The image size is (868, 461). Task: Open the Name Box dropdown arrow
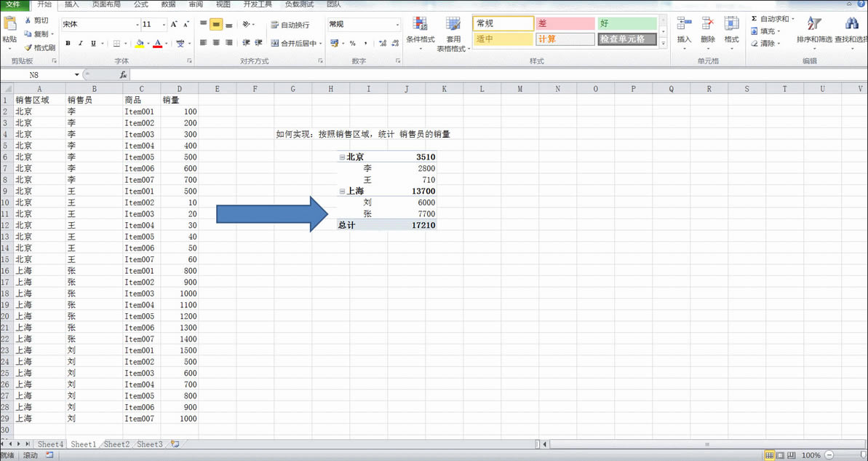76,75
